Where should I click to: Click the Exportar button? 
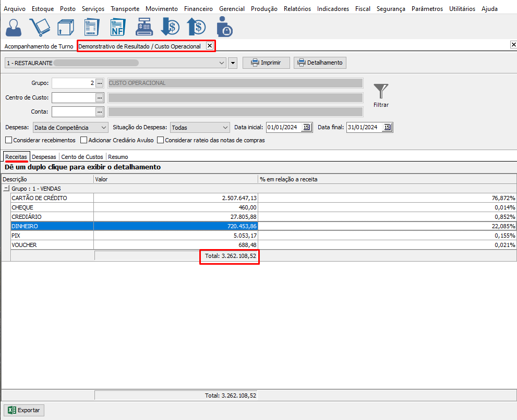click(x=24, y=410)
